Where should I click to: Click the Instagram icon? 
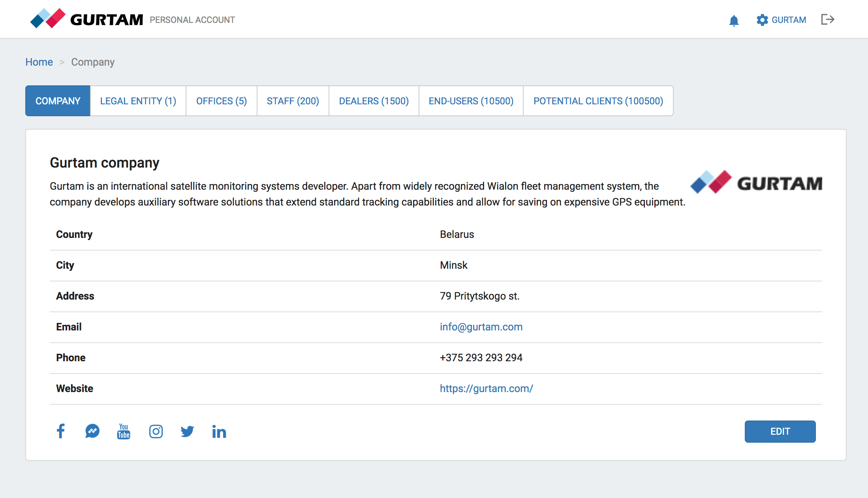156,431
